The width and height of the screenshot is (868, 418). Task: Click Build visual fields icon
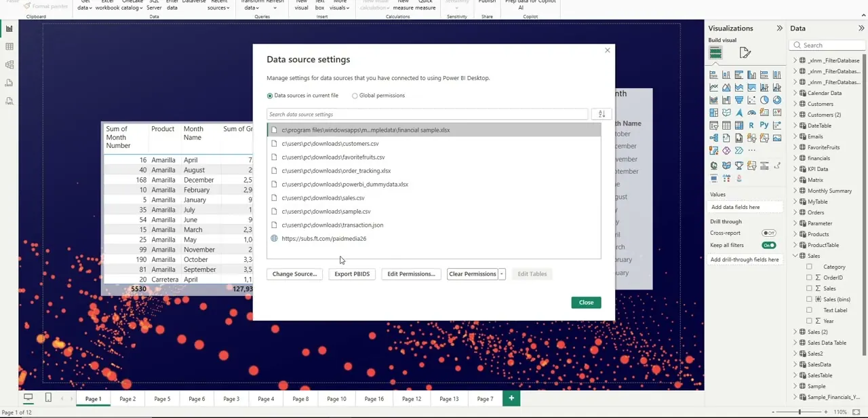coord(715,53)
